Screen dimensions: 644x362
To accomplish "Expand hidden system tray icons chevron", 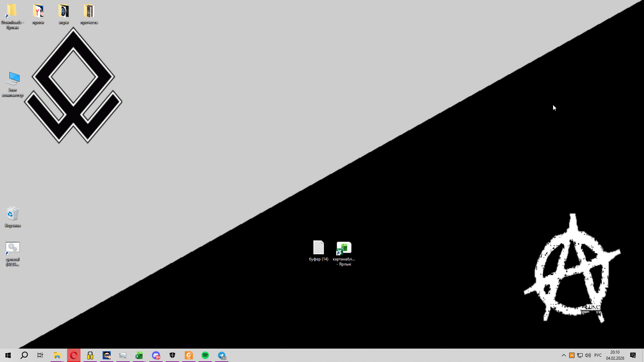I will tap(563, 355).
